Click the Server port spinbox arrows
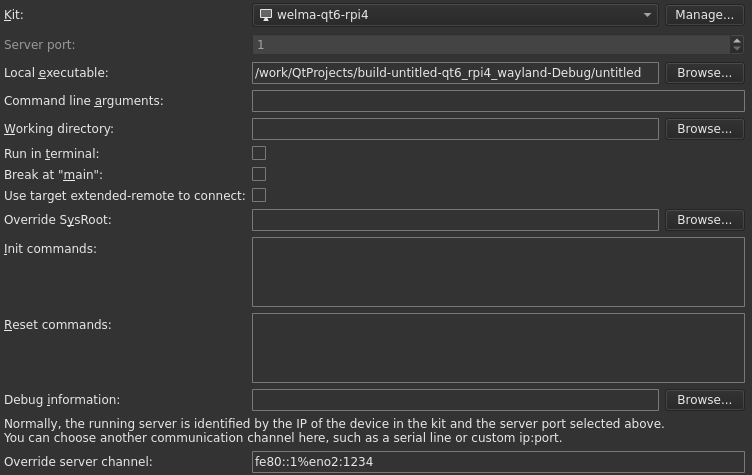The height and width of the screenshot is (475, 752). 737,45
